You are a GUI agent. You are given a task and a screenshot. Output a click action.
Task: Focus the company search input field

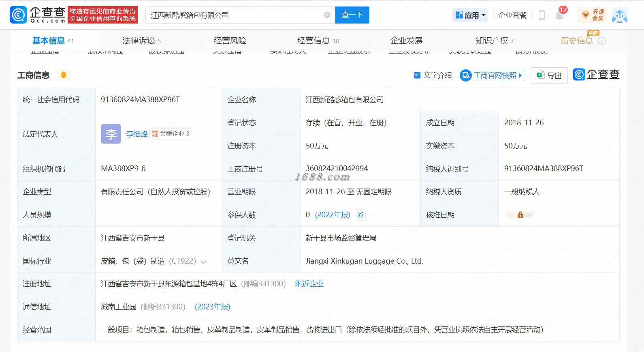point(240,15)
